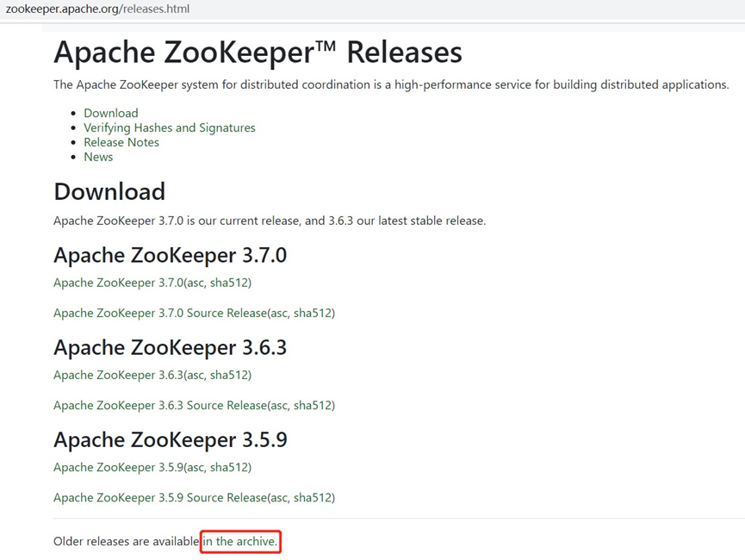
Task: Open the Verifying Hashes and Signatures link
Action: point(169,128)
